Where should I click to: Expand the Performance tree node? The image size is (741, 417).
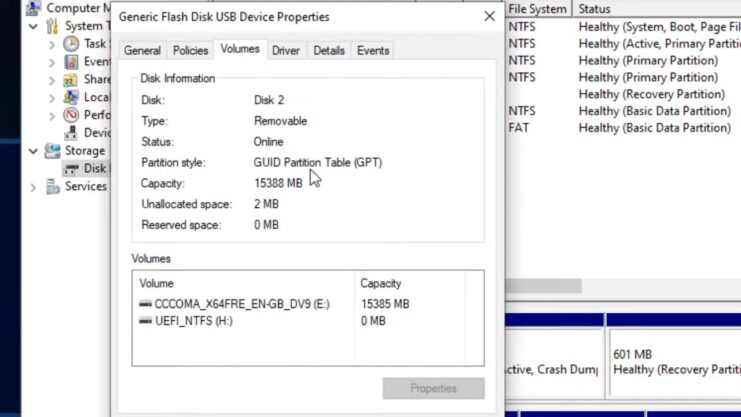click(x=52, y=116)
